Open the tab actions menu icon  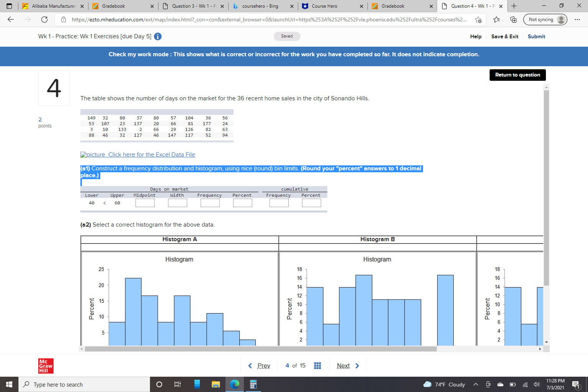[x=9, y=6]
